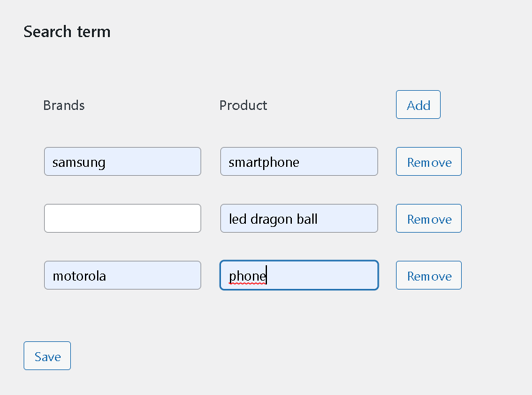Viewport: 532px width, 395px height.
Task: Click the Product column label
Action: point(243,105)
